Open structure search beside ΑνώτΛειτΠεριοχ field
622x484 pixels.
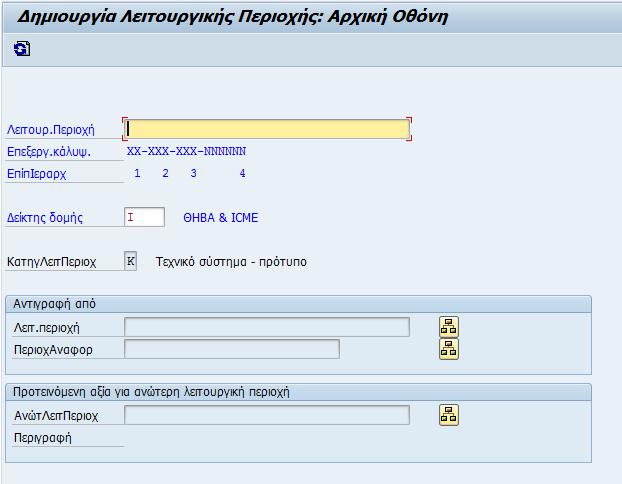pos(449,415)
